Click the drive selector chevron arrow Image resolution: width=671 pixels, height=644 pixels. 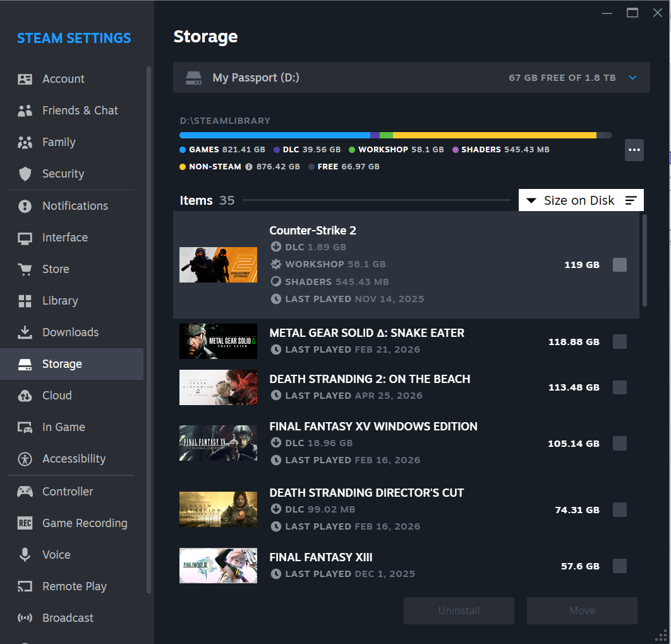tap(632, 78)
